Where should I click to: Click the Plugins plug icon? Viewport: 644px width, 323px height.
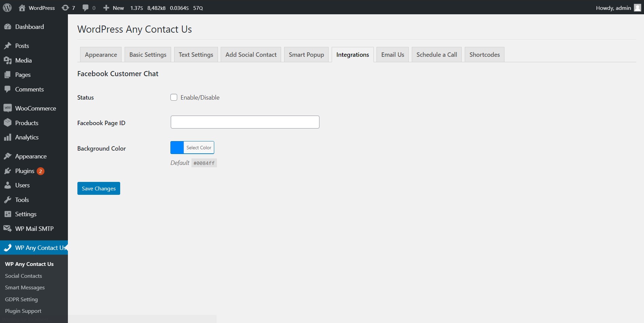tap(7, 171)
